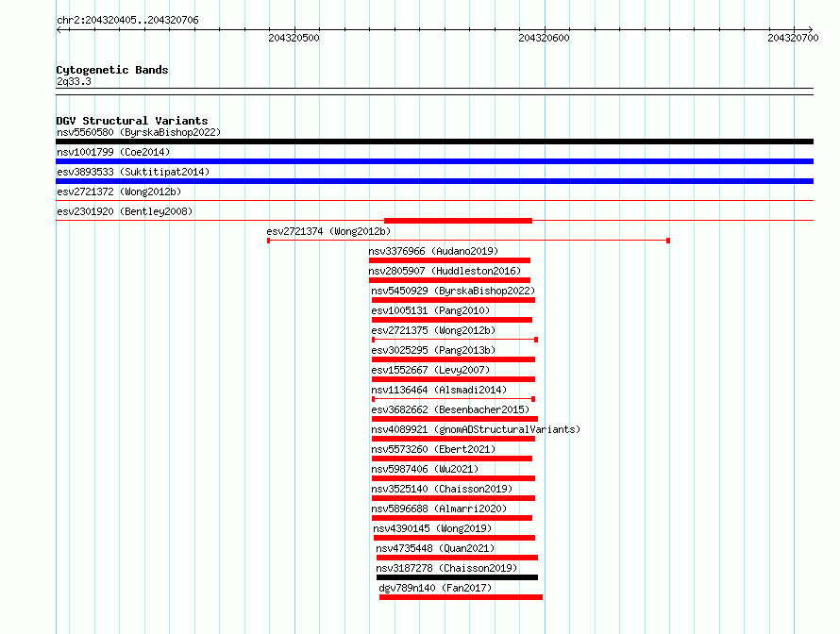Click the red bar under nsv4089921
840x634 pixels.
click(453, 439)
